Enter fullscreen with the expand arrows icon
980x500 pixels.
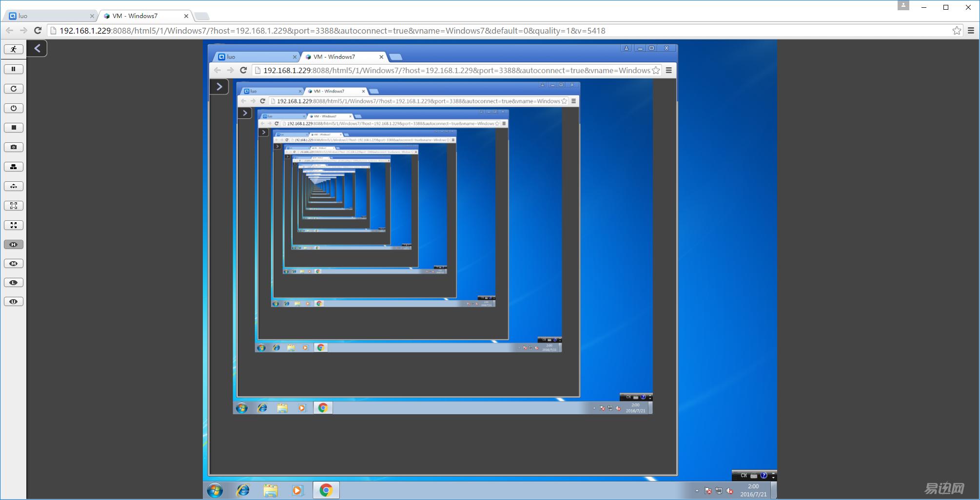coord(14,225)
